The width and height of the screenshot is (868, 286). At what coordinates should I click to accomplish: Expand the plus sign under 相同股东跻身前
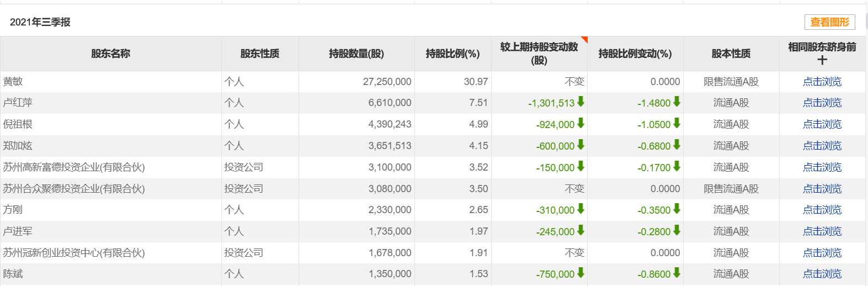click(x=822, y=60)
